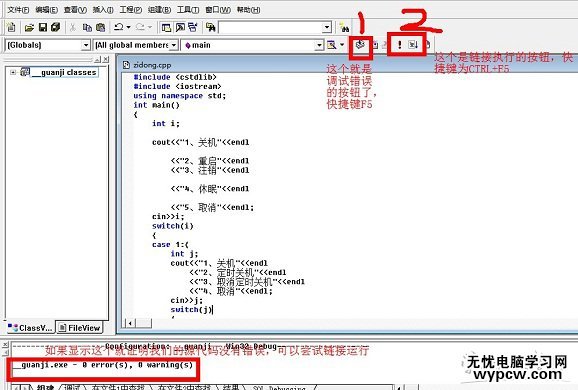Open the 帮助(H) menu

pos(248,10)
